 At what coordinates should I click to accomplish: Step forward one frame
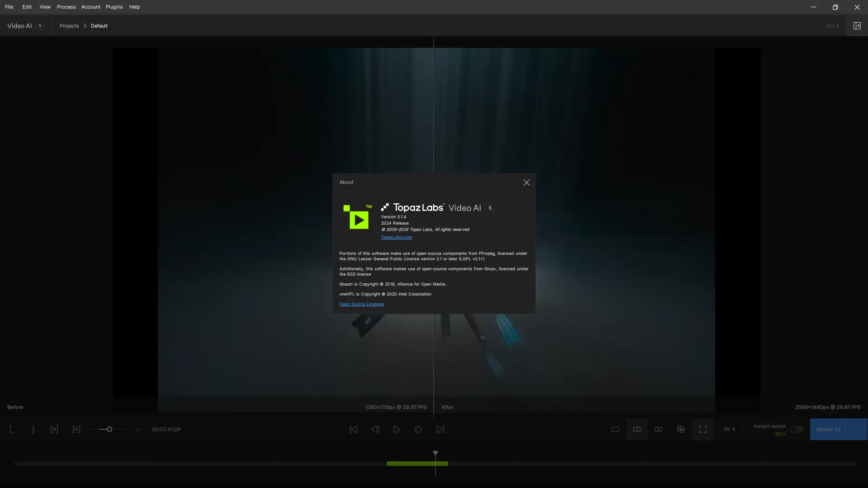(419, 429)
